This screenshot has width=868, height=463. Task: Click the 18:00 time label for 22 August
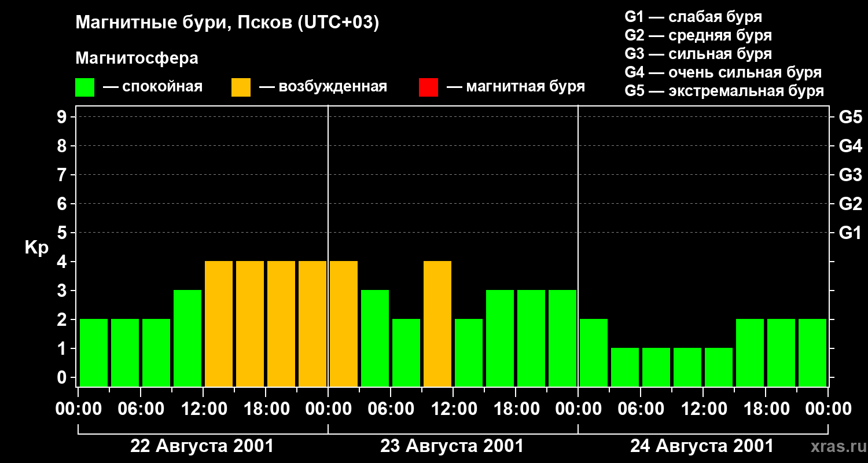pyautogui.click(x=266, y=409)
